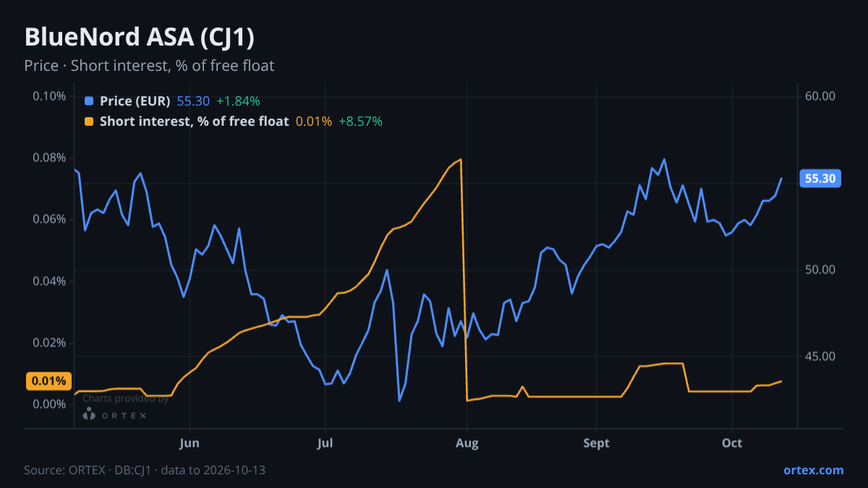Click the 55.30 price value in legend
868x488 pixels.
pyautogui.click(x=193, y=101)
